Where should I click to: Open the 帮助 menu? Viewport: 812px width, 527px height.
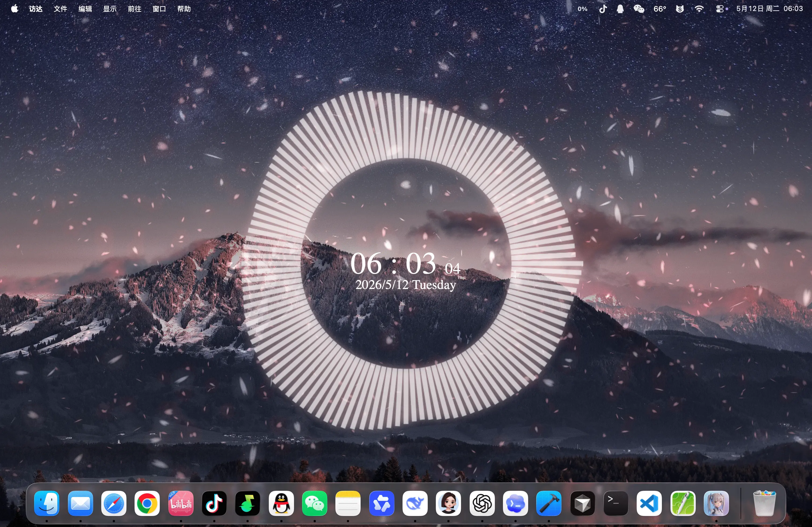pyautogui.click(x=184, y=9)
